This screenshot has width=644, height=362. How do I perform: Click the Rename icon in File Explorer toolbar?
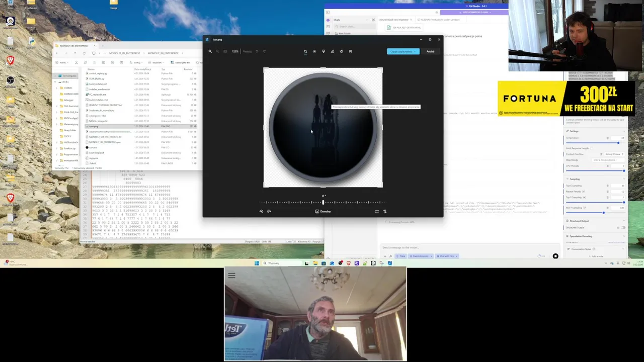point(103,62)
